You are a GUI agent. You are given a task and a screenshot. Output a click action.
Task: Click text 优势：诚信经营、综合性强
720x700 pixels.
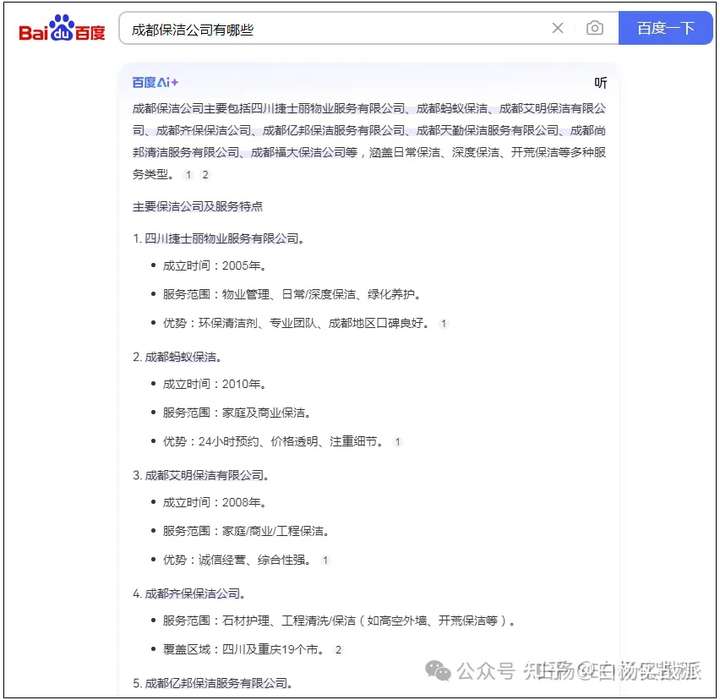pos(236,560)
